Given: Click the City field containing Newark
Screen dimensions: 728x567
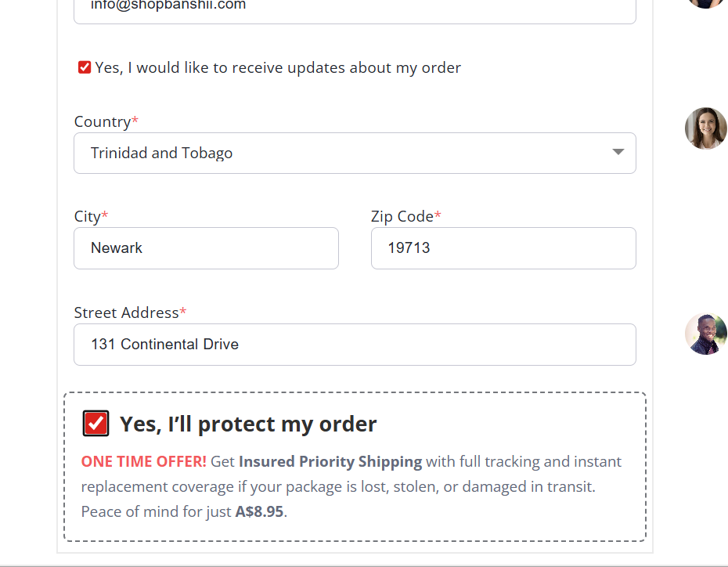Looking at the screenshot, I should 206,248.
